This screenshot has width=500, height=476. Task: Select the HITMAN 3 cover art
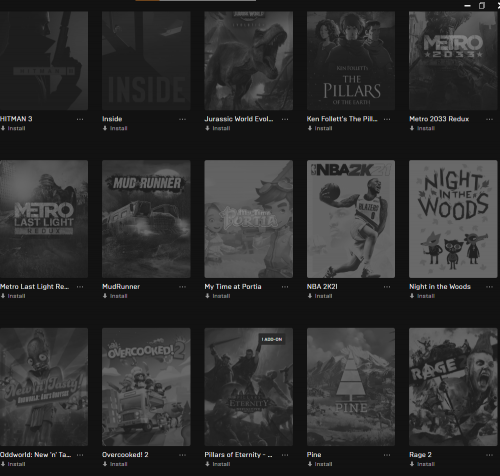click(x=44, y=61)
